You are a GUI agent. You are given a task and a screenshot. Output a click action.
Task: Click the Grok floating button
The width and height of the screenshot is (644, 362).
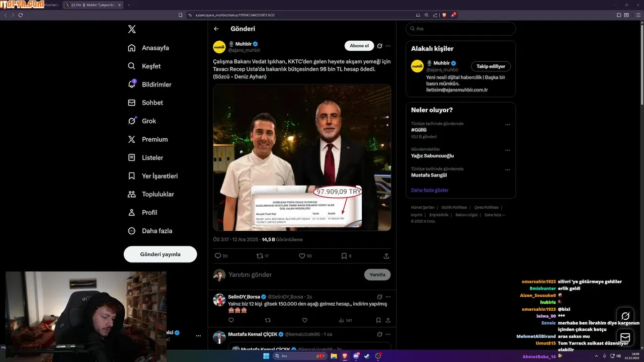pyautogui.click(x=625, y=316)
